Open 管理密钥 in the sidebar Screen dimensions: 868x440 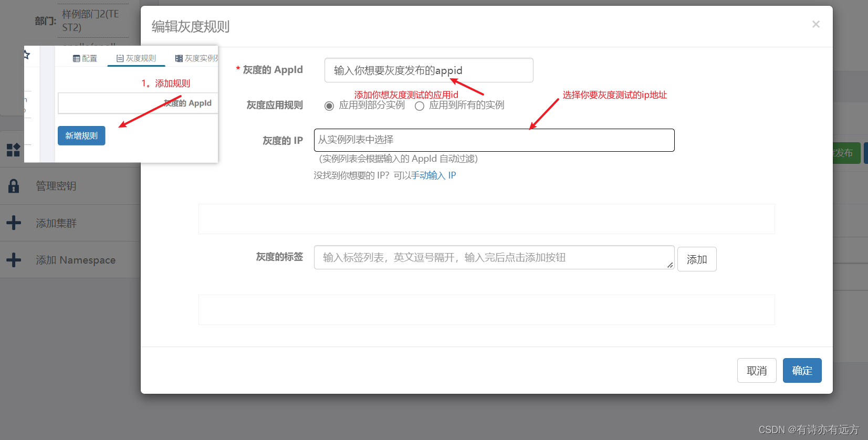56,186
